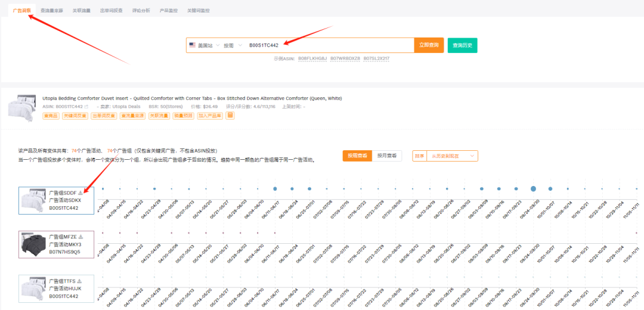The image size is (644, 310).
Task: Download ad group TTFS data icon
Action: click(80, 281)
